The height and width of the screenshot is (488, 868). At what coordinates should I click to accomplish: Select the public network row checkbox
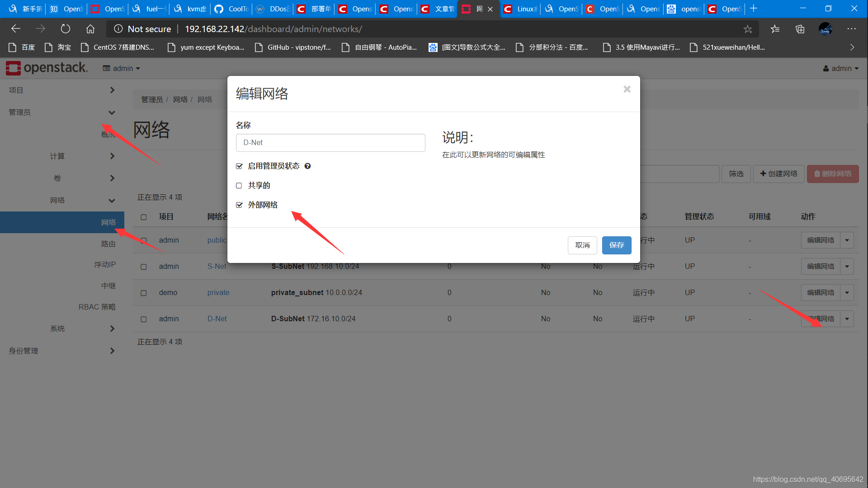(x=144, y=240)
